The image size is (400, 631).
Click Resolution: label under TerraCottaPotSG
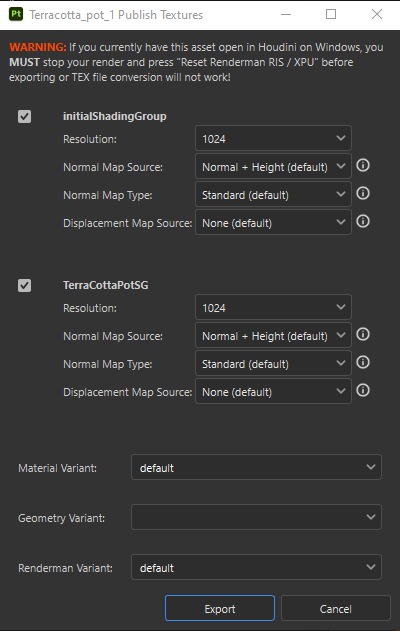(x=90, y=308)
